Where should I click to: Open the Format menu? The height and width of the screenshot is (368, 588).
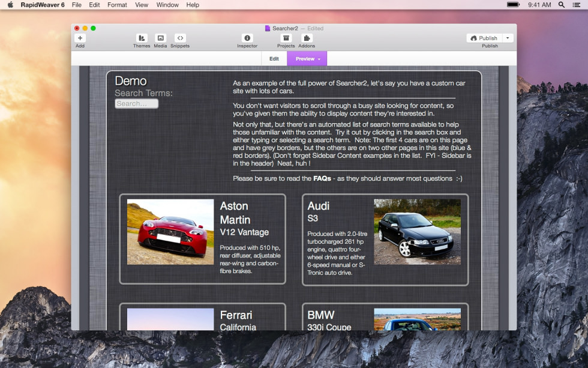117,5
